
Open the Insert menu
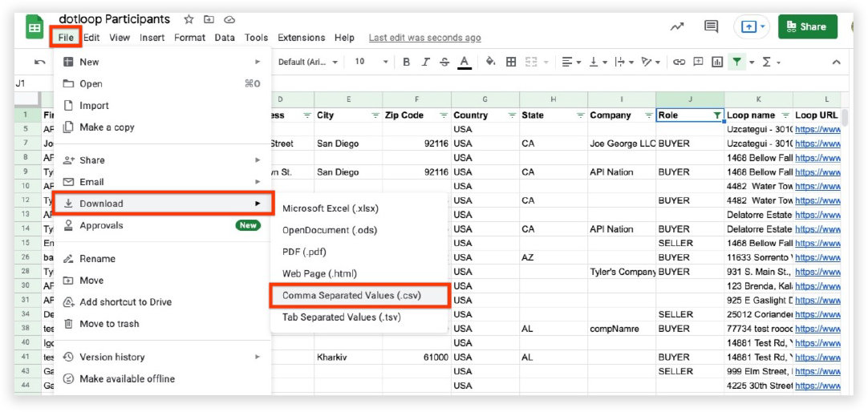152,38
